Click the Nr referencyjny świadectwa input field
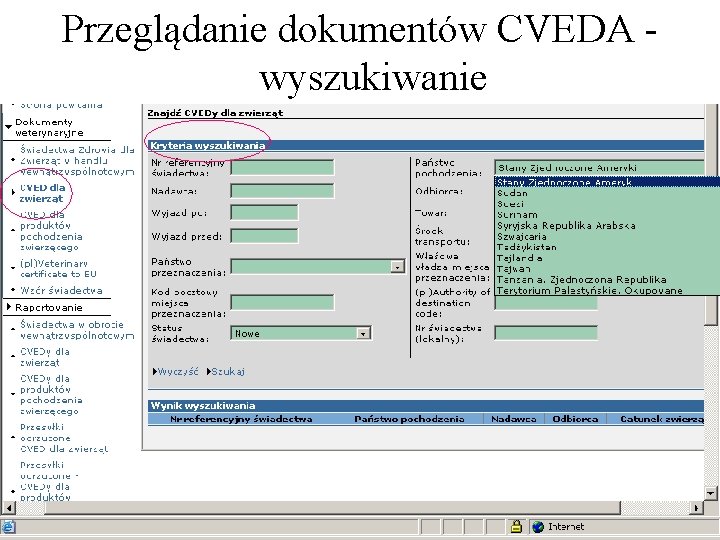Viewport: 720px width, 540px height. (282, 167)
